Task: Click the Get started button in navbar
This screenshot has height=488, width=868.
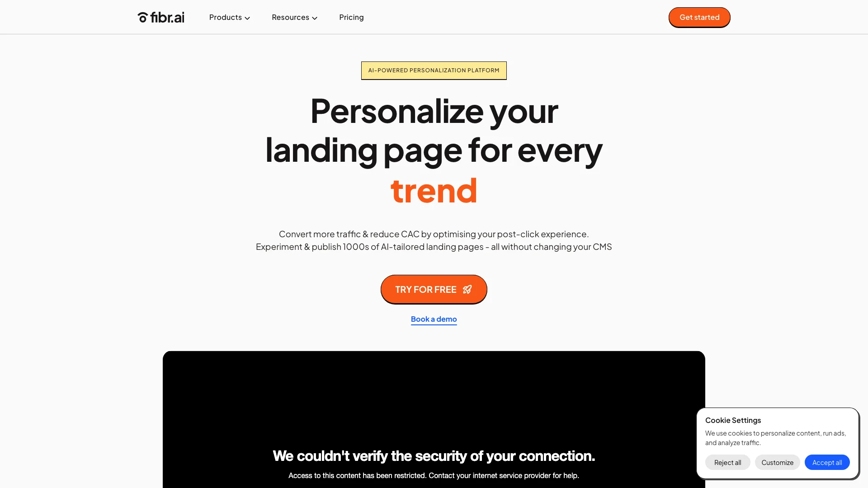Action: coord(699,17)
